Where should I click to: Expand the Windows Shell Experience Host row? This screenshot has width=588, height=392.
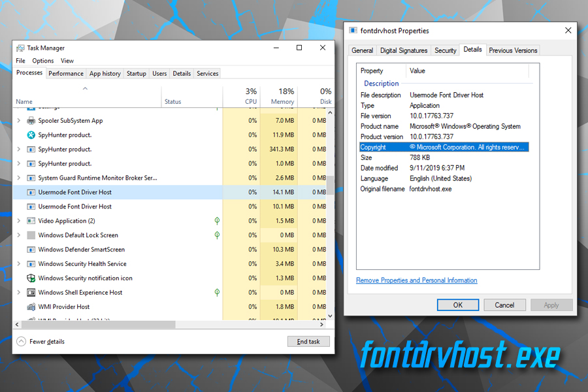19,292
